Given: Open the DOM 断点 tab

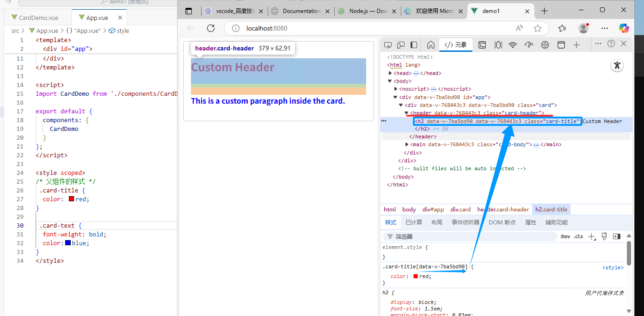Looking at the screenshot, I should [x=502, y=223].
